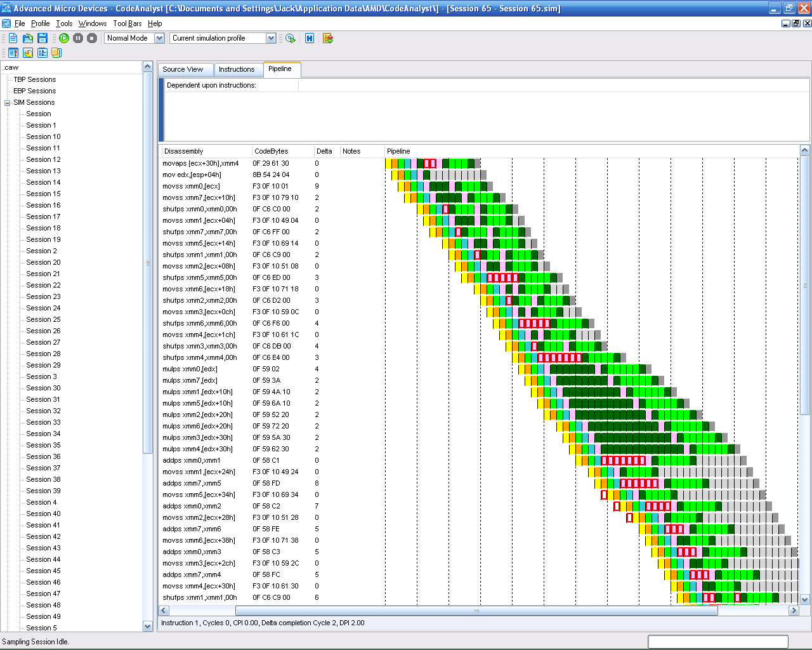812x650 pixels.
Task: Click the pipeline view scroll up arrow
Action: (x=804, y=150)
